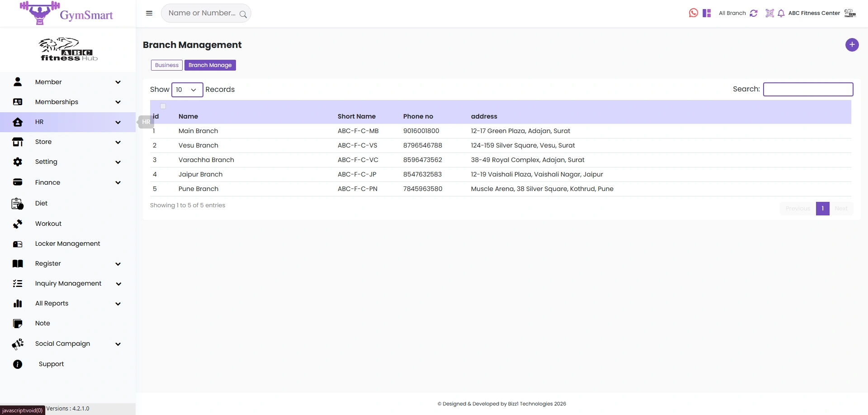Go to the Previous page button
This screenshot has height=415, width=868.
click(798, 209)
